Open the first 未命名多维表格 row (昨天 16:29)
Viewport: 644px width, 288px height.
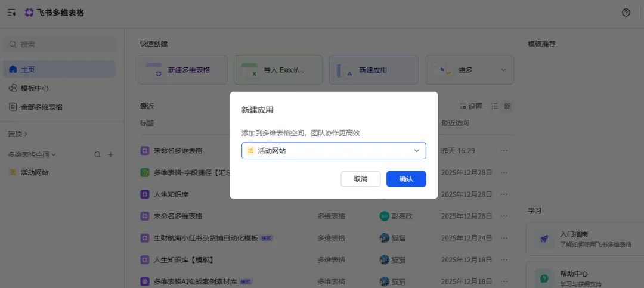point(178,151)
